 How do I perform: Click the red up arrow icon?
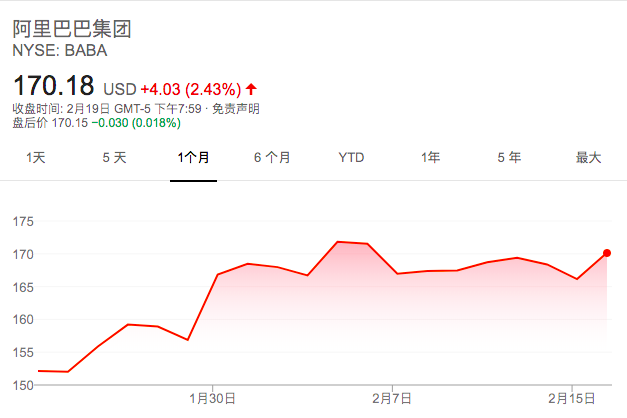click(x=251, y=89)
